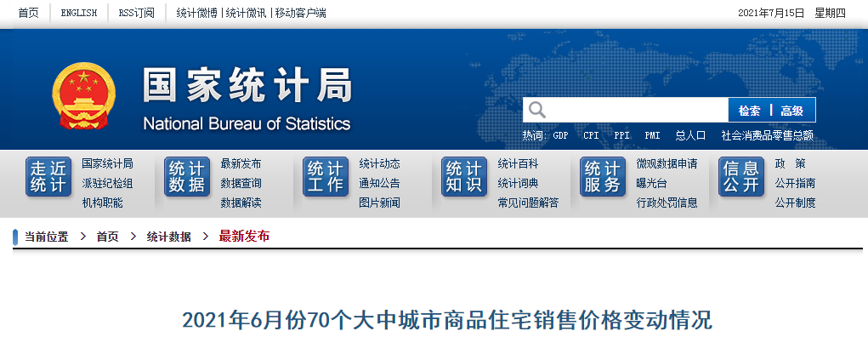Click breadcrumb 统计数据
This screenshot has width=868, height=337.
169,237
